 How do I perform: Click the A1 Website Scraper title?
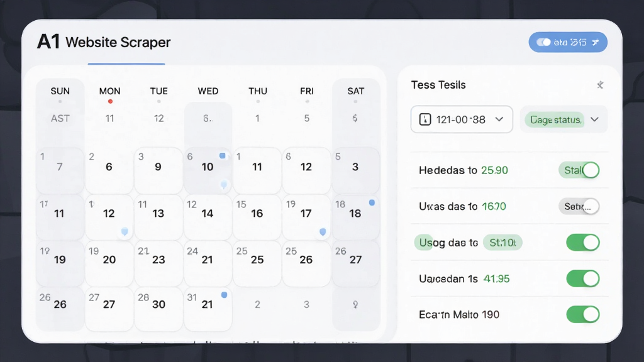104,42
